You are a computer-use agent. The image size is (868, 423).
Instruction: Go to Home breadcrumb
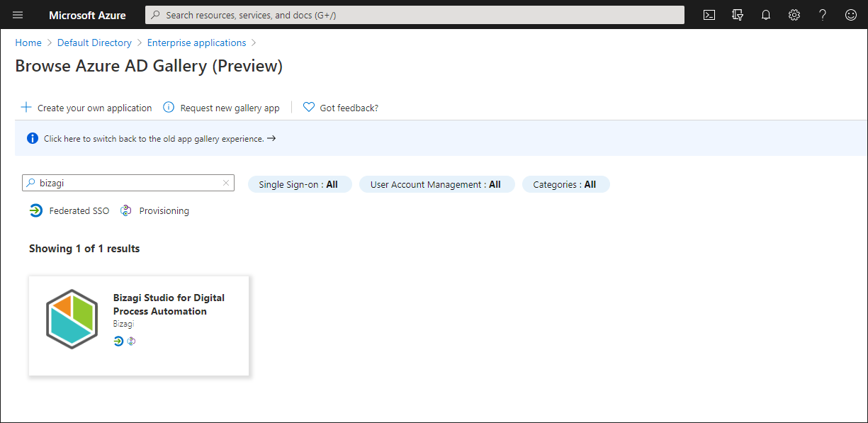click(x=28, y=43)
